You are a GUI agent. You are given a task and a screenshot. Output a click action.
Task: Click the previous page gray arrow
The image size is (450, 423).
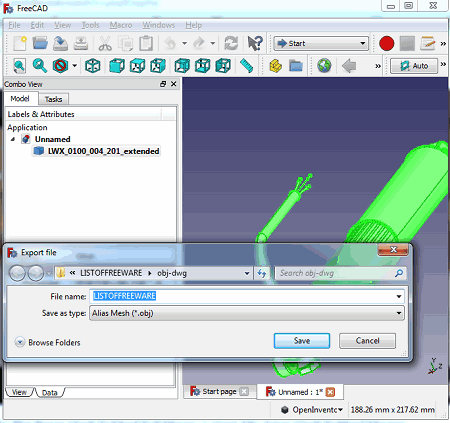pyautogui.click(x=349, y=66)
